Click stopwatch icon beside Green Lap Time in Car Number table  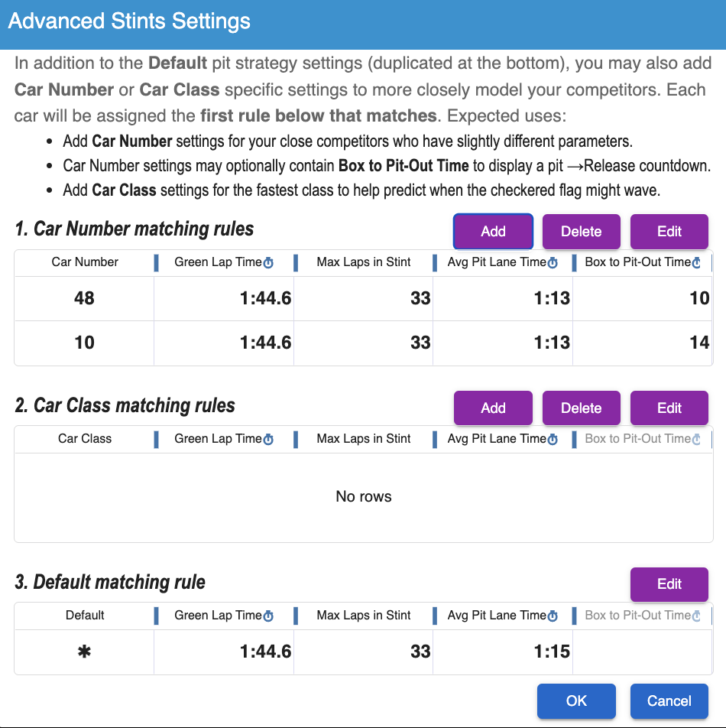click(268, 263)
